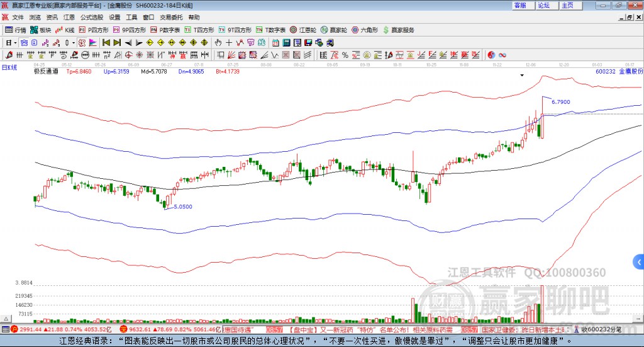The width and height of the screenshot is (644, 347).
Task: Click the percent sign tool icon
Action: [345, 55]
